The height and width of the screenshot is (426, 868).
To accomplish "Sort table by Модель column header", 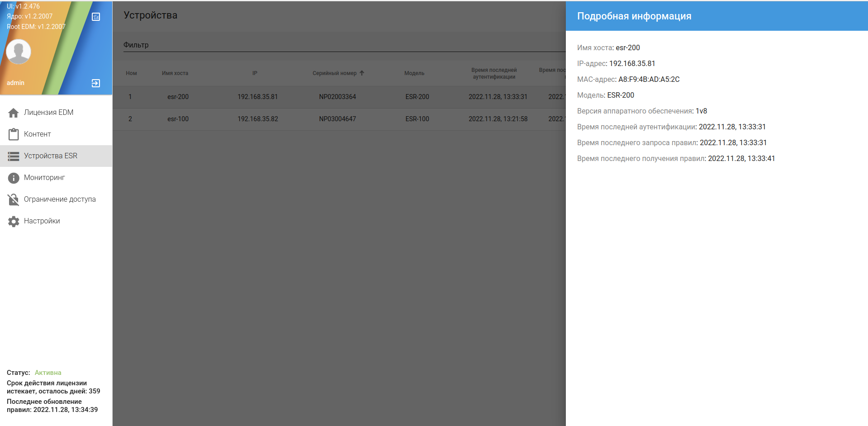I will 414,73.
